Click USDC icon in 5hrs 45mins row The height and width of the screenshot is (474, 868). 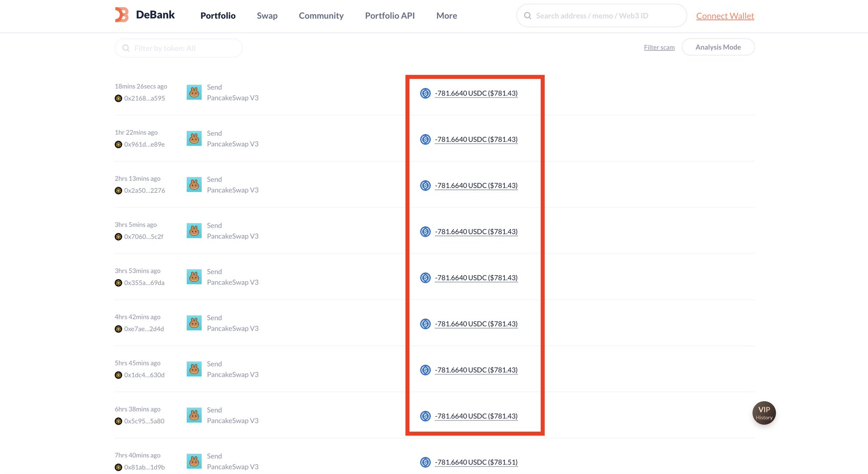tap(425, 370)
